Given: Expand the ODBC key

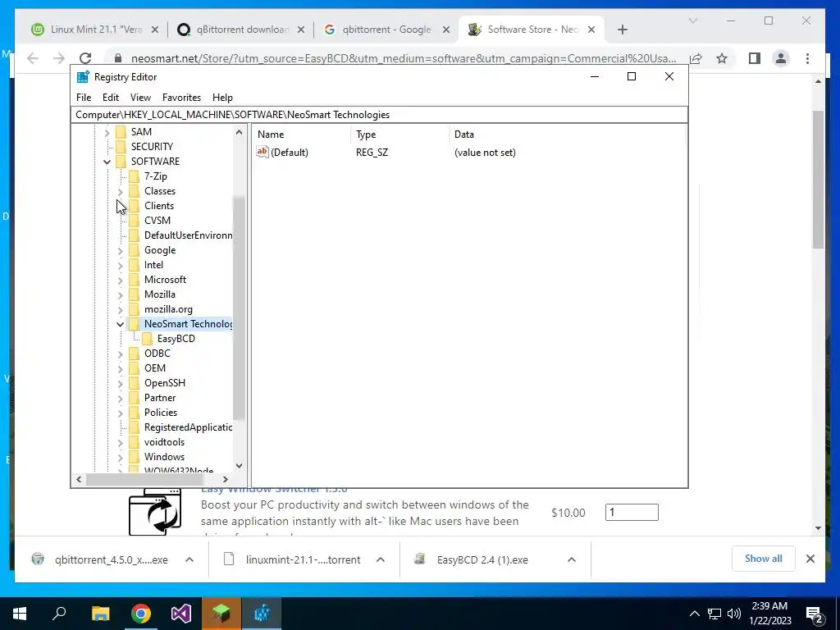Looking at the screenshot, I should coord(120,354).
